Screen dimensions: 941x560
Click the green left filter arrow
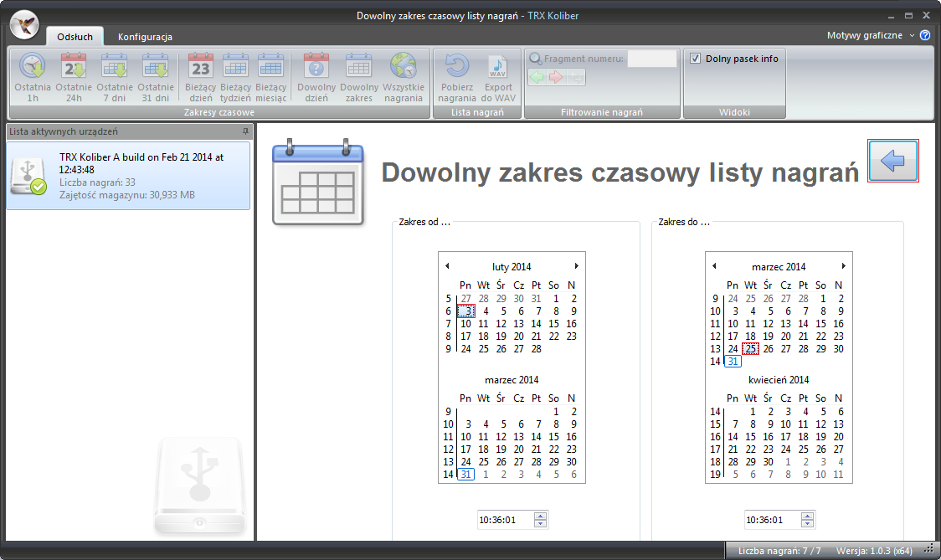click(537, 77)
